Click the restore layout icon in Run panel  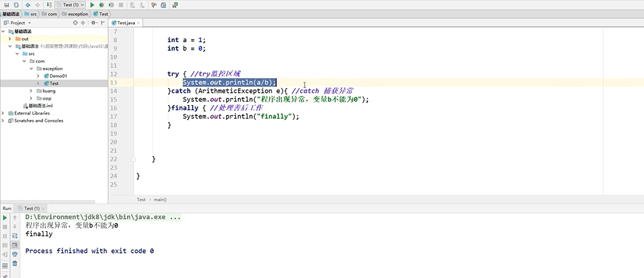click(x=5, y=266)
